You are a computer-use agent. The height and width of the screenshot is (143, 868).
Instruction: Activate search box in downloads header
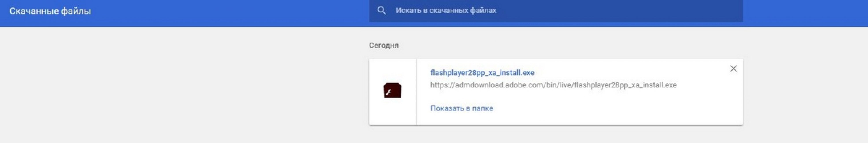click(x=556, y=11)
